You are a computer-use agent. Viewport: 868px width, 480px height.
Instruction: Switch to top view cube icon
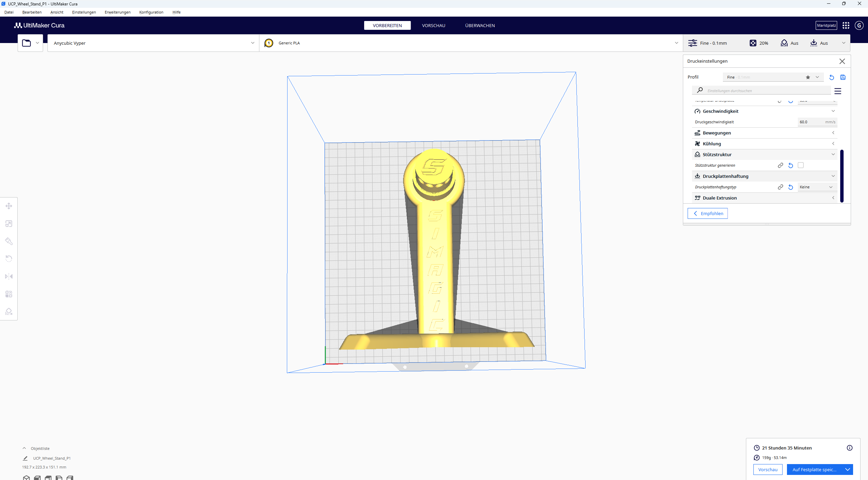48,478
